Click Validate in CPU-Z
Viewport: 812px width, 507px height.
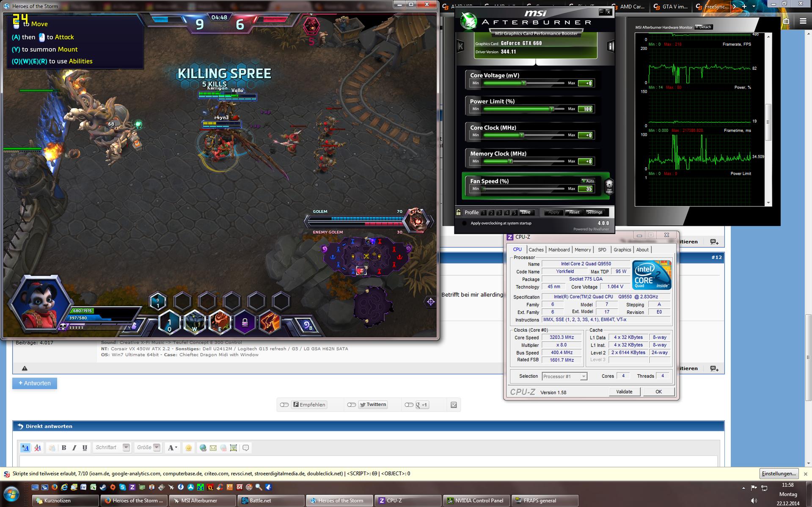pyautogui.click(x=624, y=392)
